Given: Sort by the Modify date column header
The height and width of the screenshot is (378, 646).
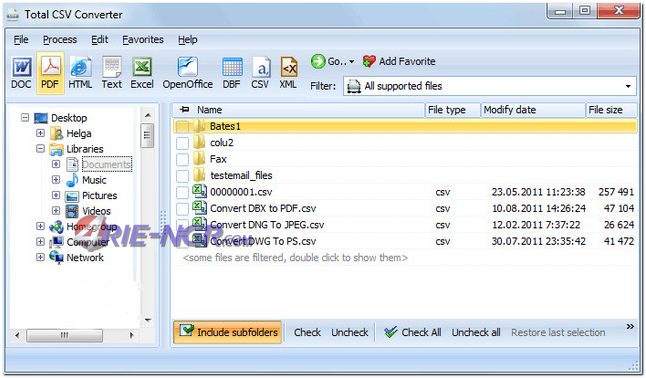Looking at the screenshot, I should (533, 110).
